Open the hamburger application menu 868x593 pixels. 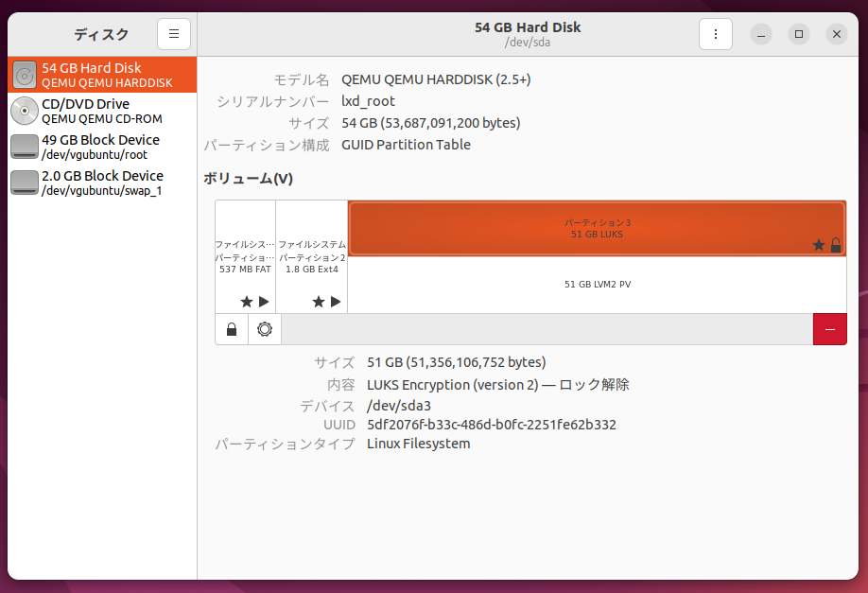tap(173, 33)
